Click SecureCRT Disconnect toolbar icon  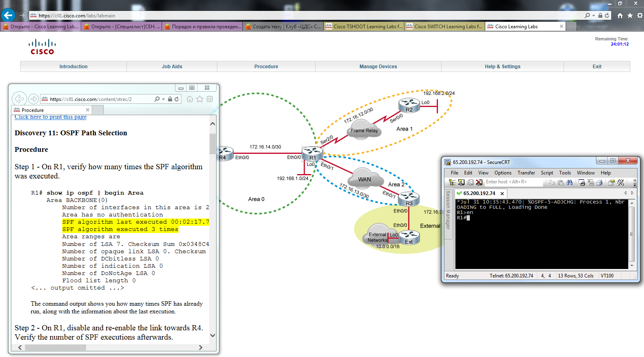click(x=479, y=183)
